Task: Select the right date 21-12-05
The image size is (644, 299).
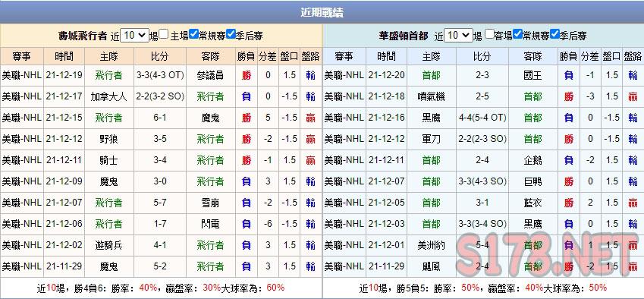Action: (x=387, y=203)
